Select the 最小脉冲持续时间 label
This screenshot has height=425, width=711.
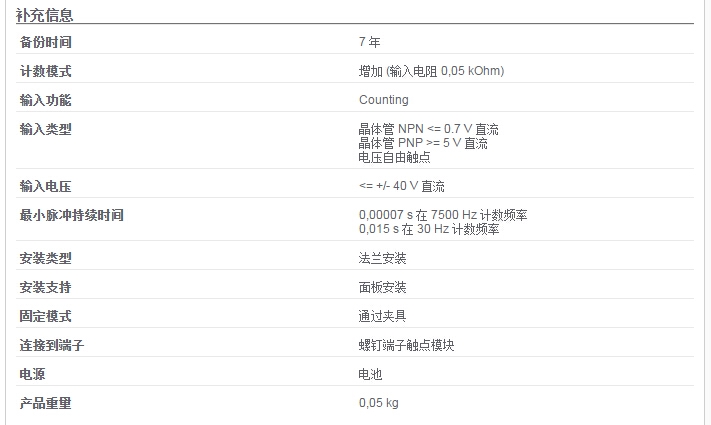click(x=72, y=215)
